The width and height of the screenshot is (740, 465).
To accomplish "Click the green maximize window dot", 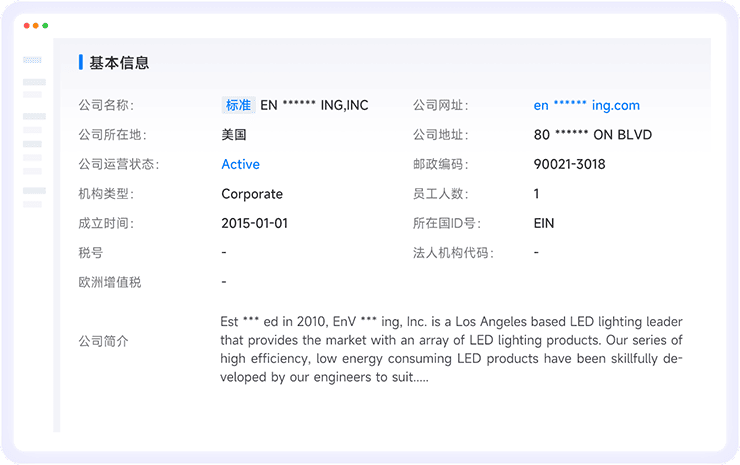I will (45, 25).
